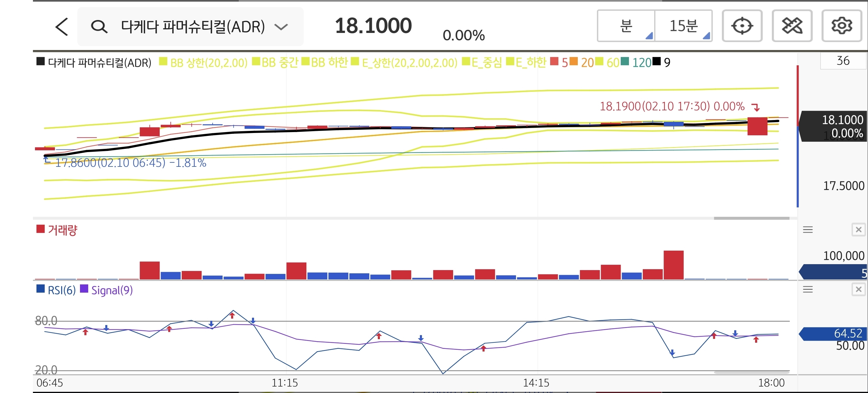Click the search magnifier icon
Image resolution: width=868 pixels, height=393 pixels.
[99, 27]
